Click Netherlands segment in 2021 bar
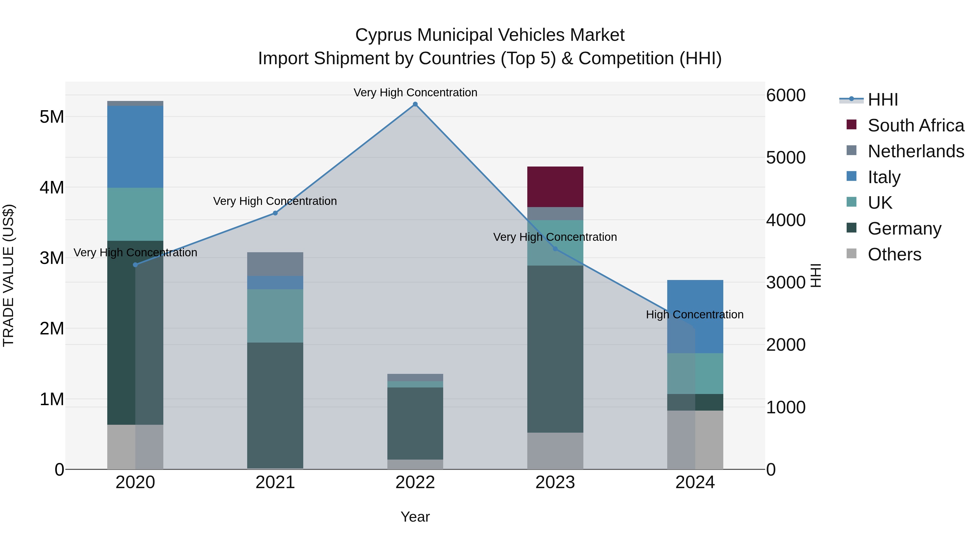 [x=275, y=264]
